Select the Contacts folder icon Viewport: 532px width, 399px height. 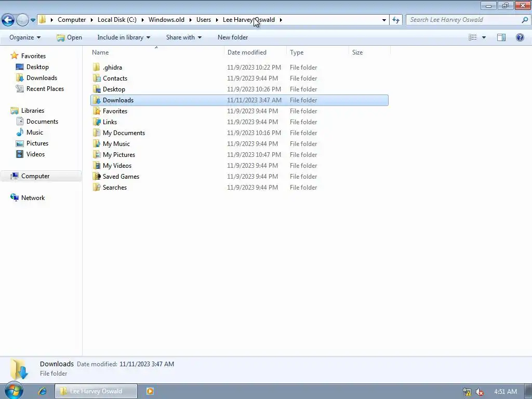point(97,78)
